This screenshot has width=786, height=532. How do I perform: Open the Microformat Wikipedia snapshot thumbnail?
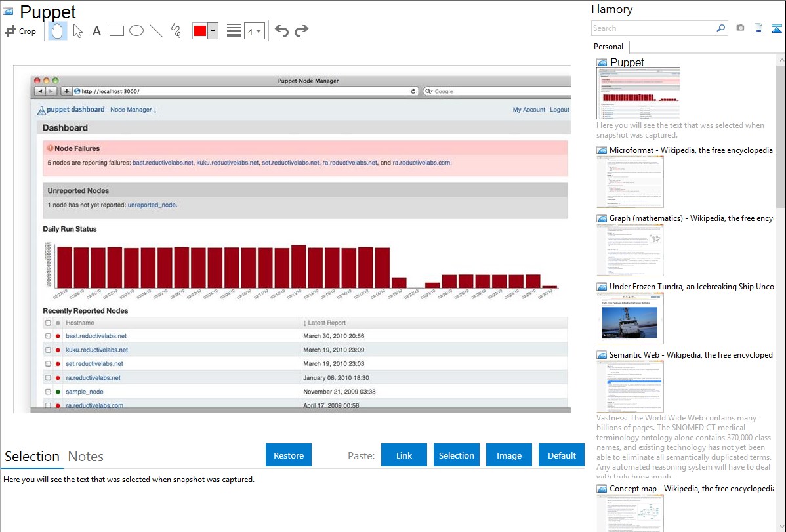click(630, 182)
